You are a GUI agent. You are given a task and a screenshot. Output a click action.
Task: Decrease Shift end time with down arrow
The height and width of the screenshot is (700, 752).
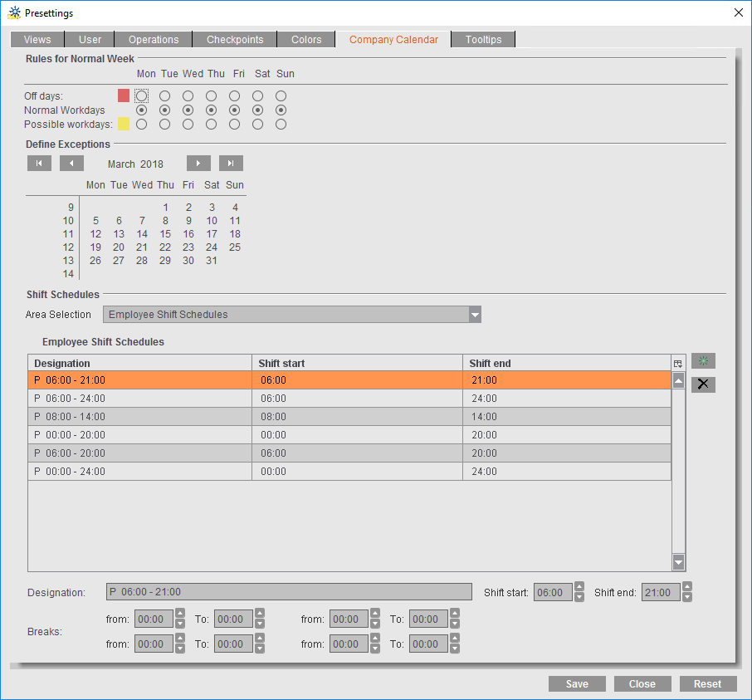tap(687, 597)
